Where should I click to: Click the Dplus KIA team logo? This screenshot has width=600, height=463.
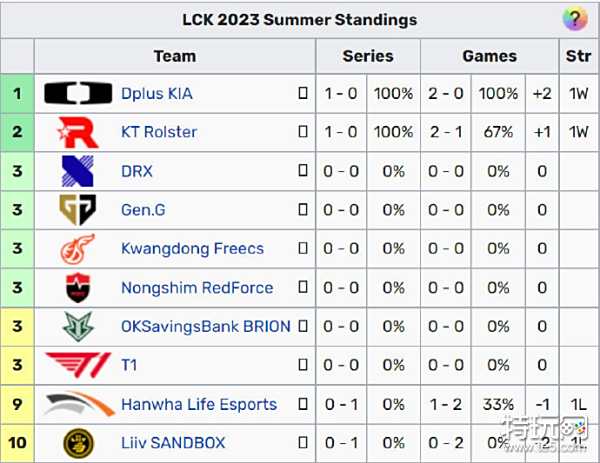[78, 94]
